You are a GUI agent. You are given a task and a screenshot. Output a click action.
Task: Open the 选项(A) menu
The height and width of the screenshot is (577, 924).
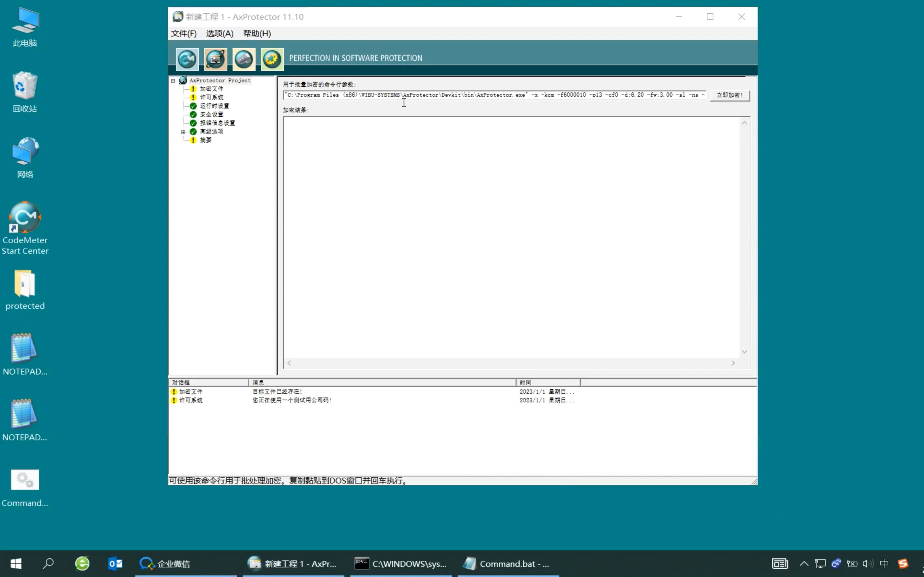point(220,34)
